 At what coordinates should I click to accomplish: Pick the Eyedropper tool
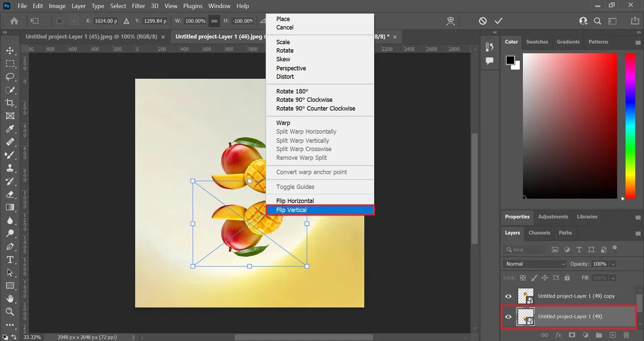click(10, 129)
